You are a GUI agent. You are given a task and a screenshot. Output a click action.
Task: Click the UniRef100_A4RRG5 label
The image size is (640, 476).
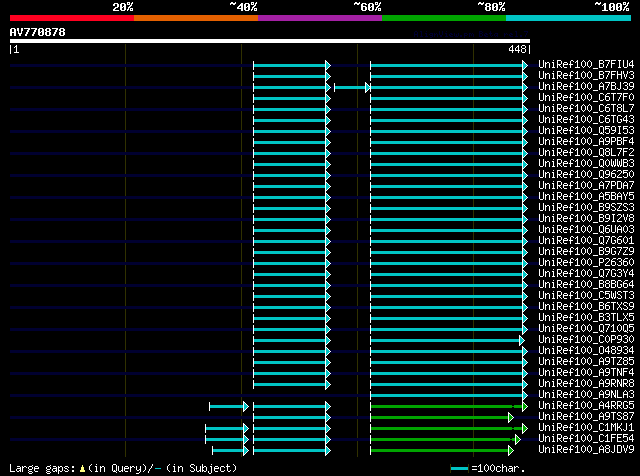(x=586, y=406)
